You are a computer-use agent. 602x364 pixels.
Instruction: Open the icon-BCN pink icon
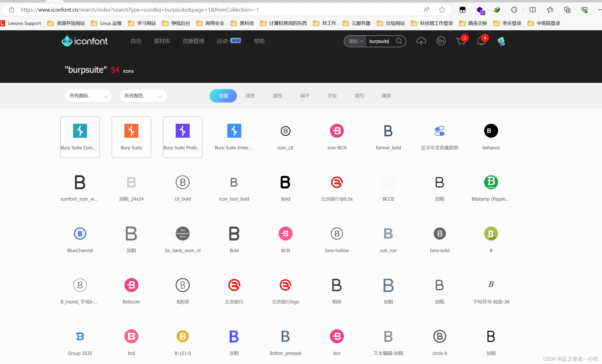[337, 131]
